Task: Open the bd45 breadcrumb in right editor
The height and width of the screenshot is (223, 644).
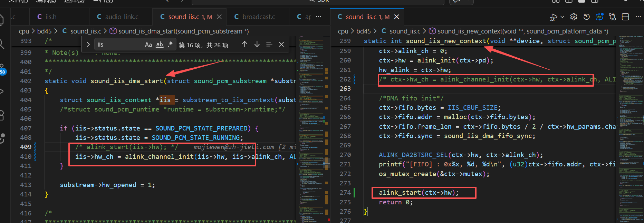Action: click(363, 31)
